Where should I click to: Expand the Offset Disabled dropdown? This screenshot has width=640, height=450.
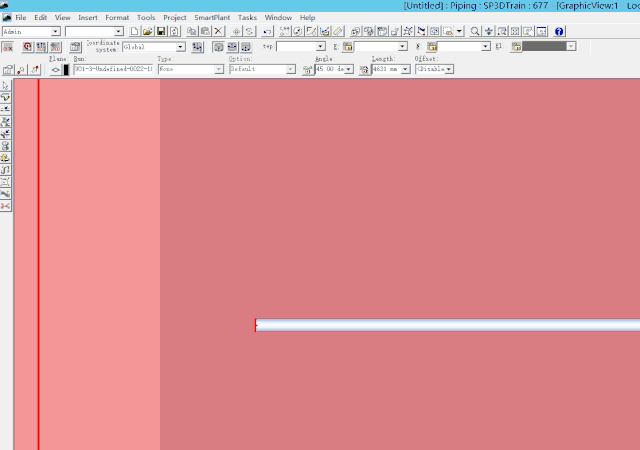449,69
